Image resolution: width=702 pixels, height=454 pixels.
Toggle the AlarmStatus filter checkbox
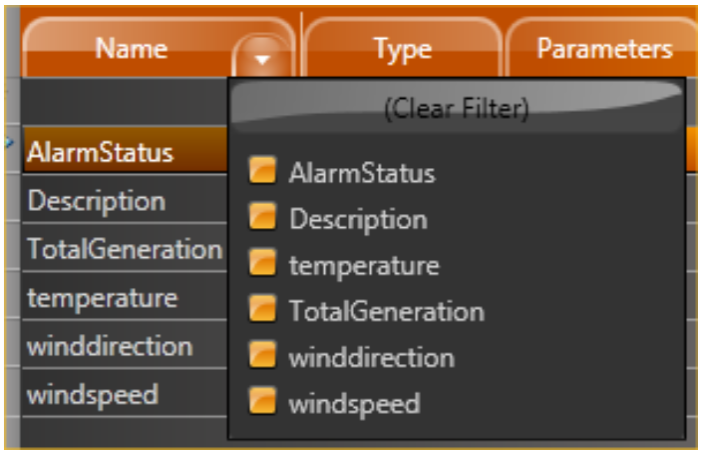262,173
